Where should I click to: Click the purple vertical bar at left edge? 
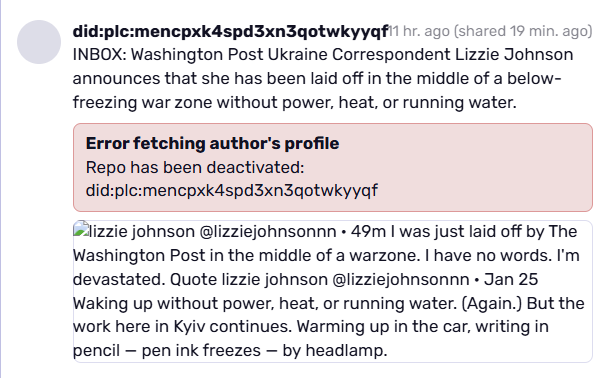point(1,189)
